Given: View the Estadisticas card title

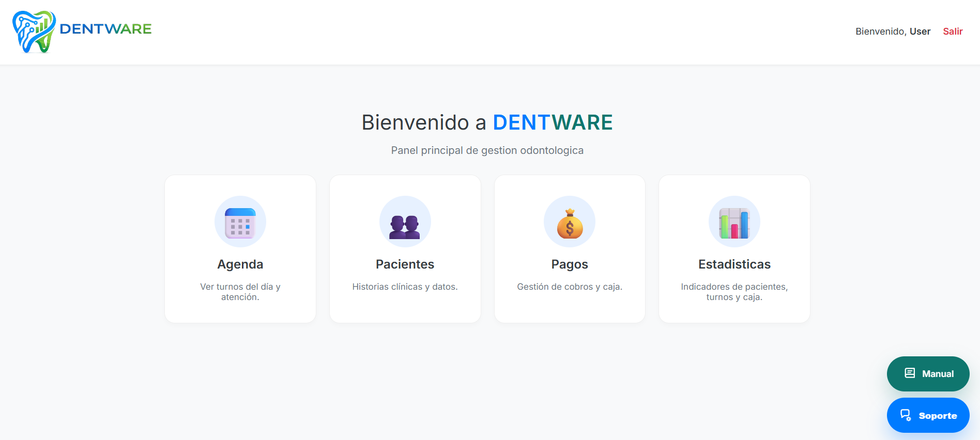Looking at the screenshot, I should pos(734,264).
